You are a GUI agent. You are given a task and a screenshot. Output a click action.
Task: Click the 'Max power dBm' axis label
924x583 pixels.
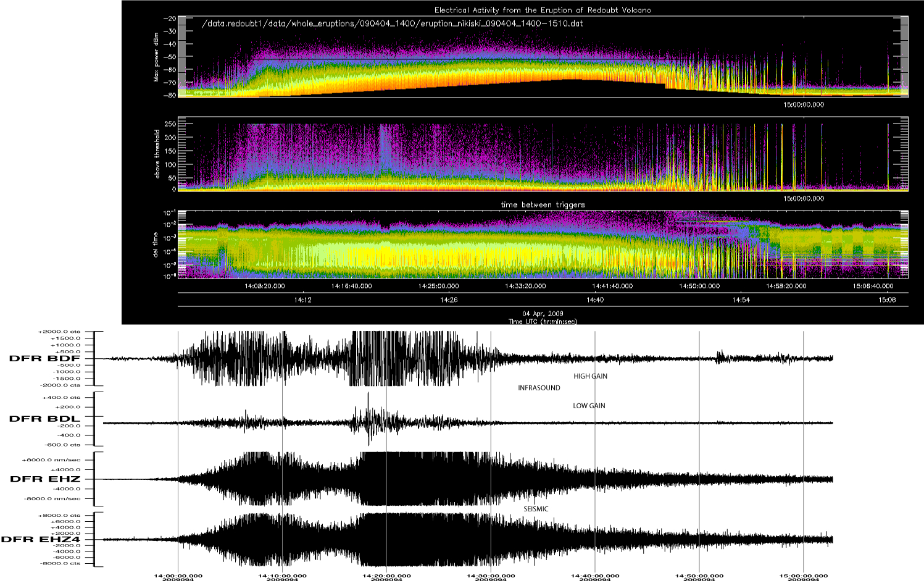(x=156, y=57)
